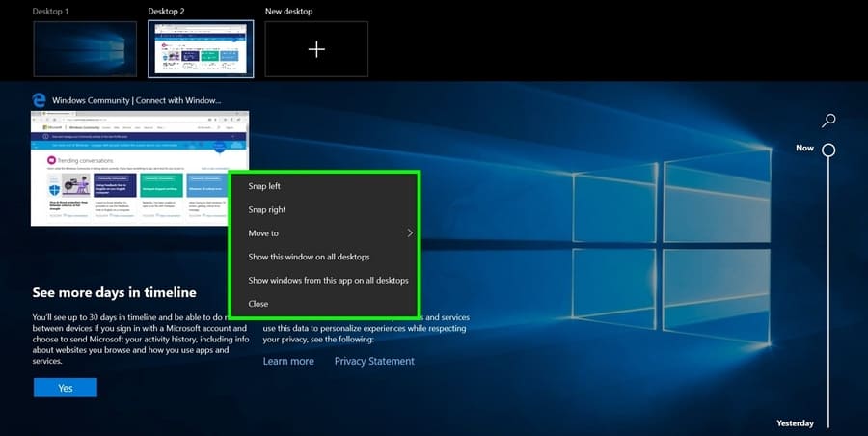Expand the Move to submenu arrow
Image resolution: width=868 pixels, height=436 pixels.
[410, 233]
